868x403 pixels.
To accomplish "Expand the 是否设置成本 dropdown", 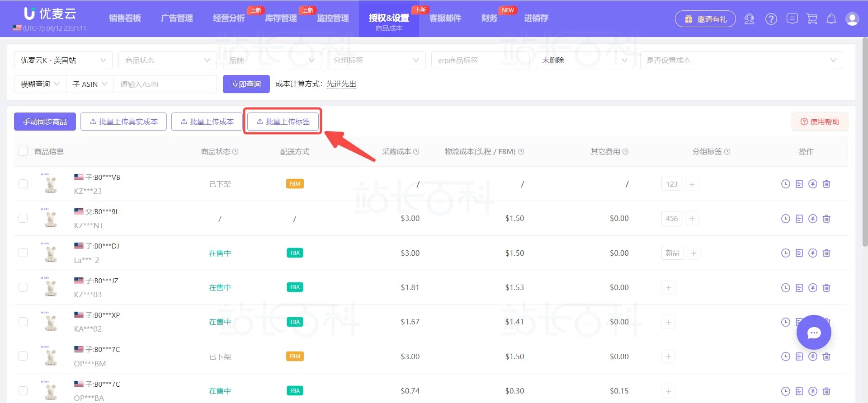I will 741,60.
